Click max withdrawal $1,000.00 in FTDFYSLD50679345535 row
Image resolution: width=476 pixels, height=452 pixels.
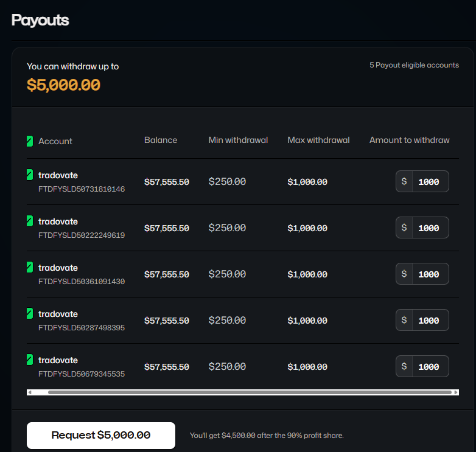pos(307,367)
